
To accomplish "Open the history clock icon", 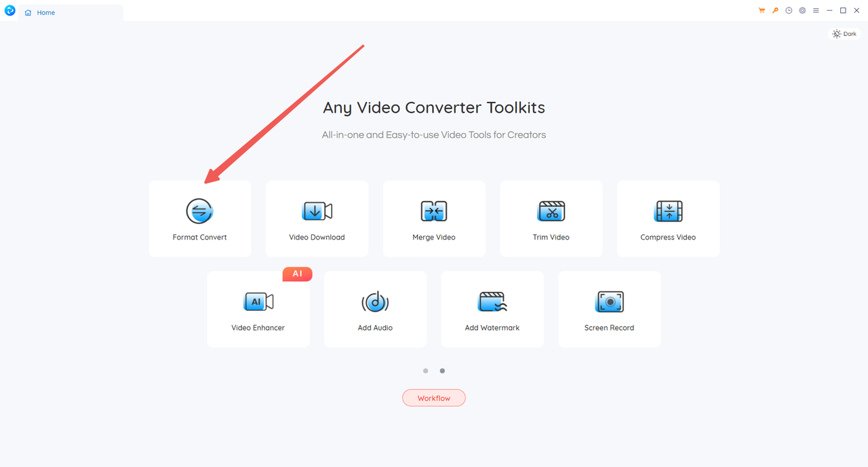I will click(x=789, y=11).
